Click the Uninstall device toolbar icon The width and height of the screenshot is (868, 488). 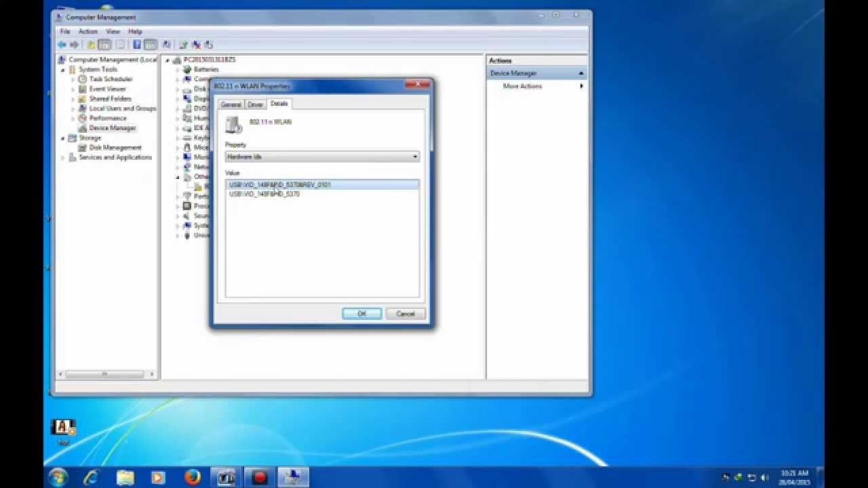(196, 45)
